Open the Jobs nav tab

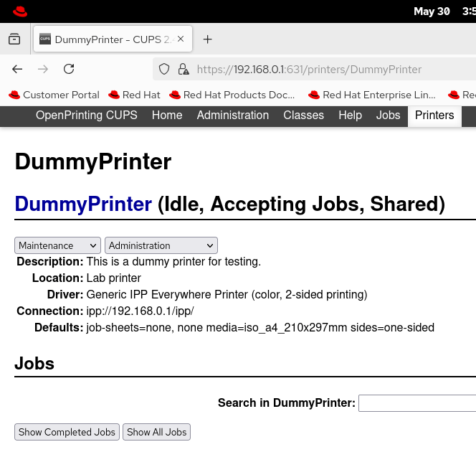point(389,116)
